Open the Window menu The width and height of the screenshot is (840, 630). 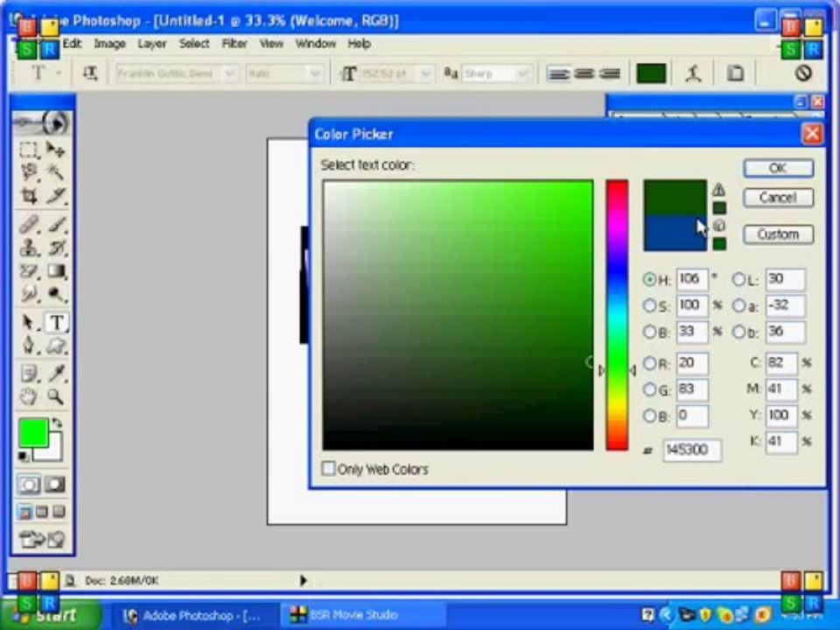[316, 44]
